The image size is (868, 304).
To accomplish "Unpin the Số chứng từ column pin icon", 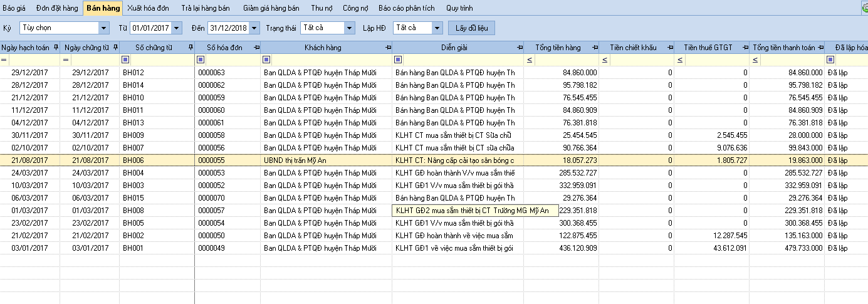I will click(191, 48).
